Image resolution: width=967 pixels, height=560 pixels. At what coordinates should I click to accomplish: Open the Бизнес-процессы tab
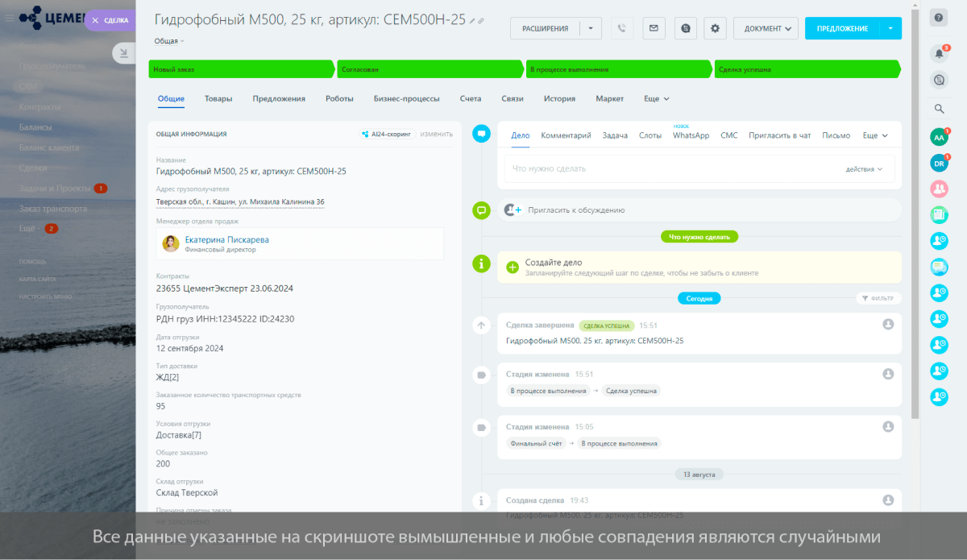tap(407, 99)
